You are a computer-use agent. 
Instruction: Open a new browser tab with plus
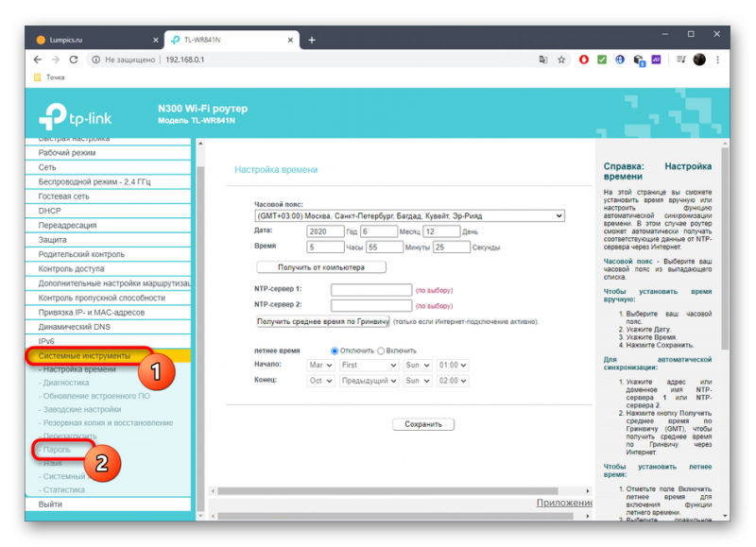(x=312, y=40)
